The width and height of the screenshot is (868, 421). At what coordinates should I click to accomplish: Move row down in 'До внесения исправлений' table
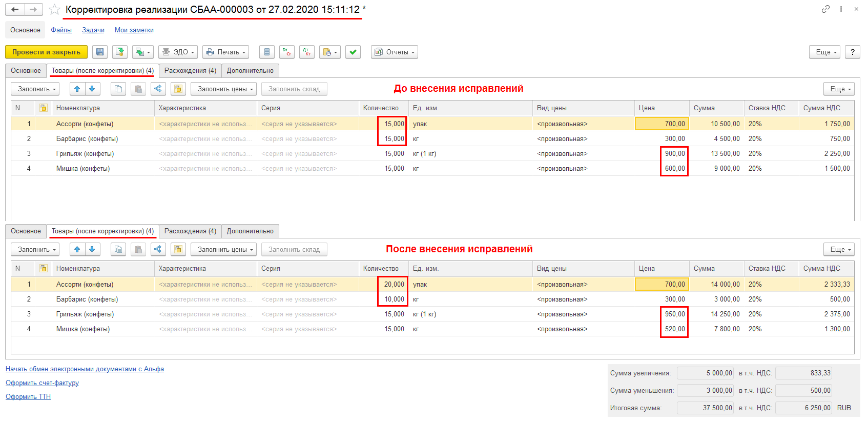pos(92,89)
